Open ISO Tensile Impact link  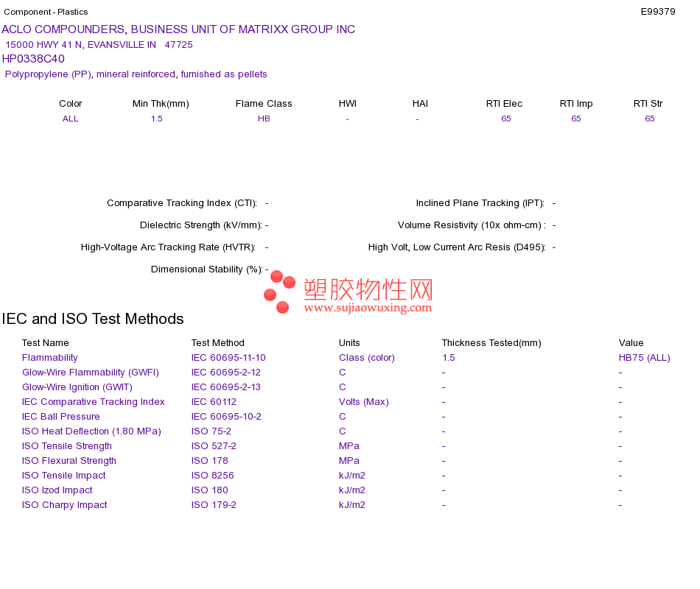tap(64, 476)
